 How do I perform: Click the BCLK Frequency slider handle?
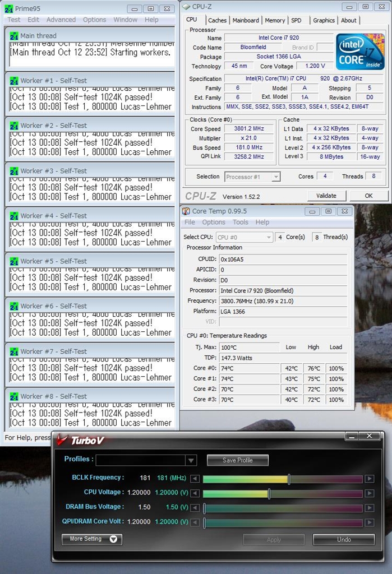coord(289,479)
